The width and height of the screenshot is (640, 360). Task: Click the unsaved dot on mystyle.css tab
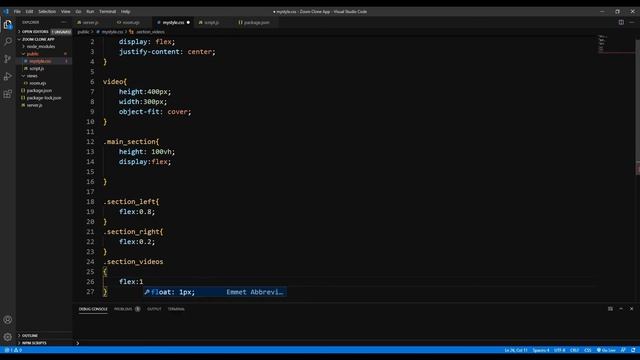[x=188, y=22]
